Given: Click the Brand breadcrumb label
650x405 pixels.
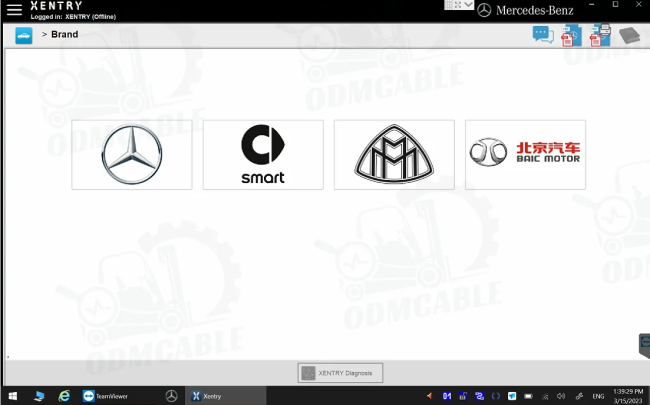Looking at the screenshot, I should [x=65, y=34].
